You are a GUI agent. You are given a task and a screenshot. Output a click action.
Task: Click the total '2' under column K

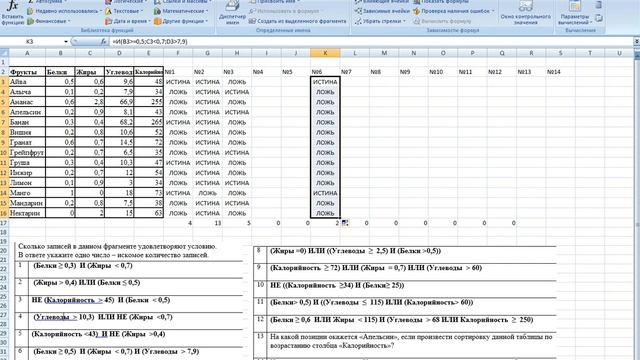coord(325,223)
